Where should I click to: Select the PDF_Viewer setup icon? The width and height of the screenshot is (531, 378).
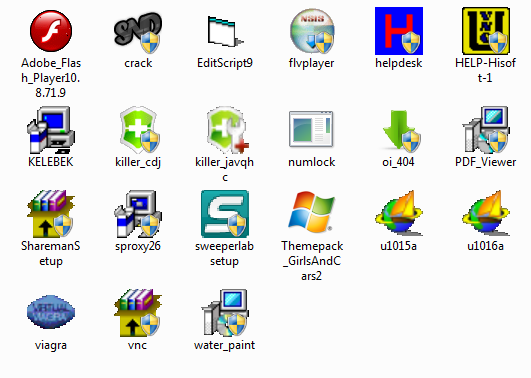pos(486,130)
